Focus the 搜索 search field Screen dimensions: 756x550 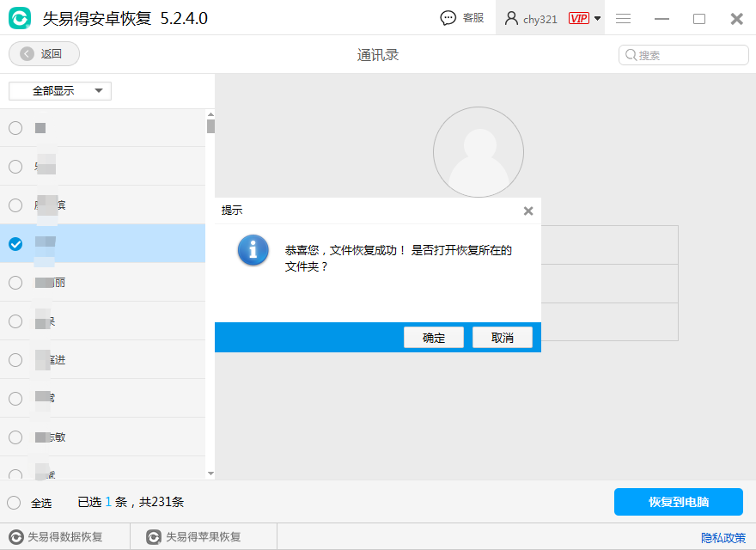coord(683,55)
